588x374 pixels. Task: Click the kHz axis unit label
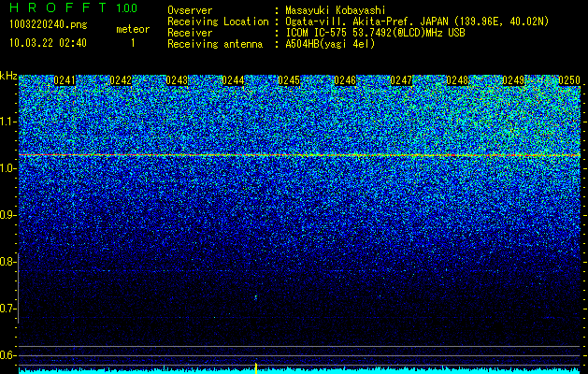pos(8,76)
